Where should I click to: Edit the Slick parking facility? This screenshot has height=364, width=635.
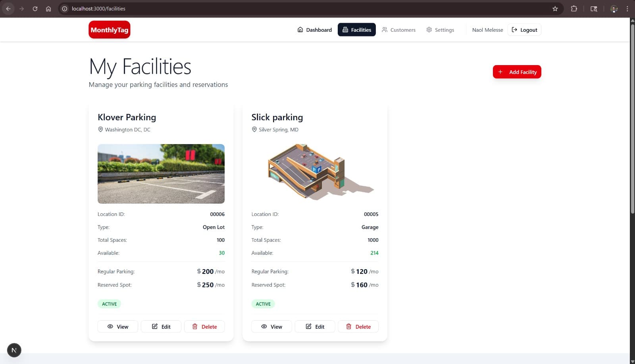(315, 327)
